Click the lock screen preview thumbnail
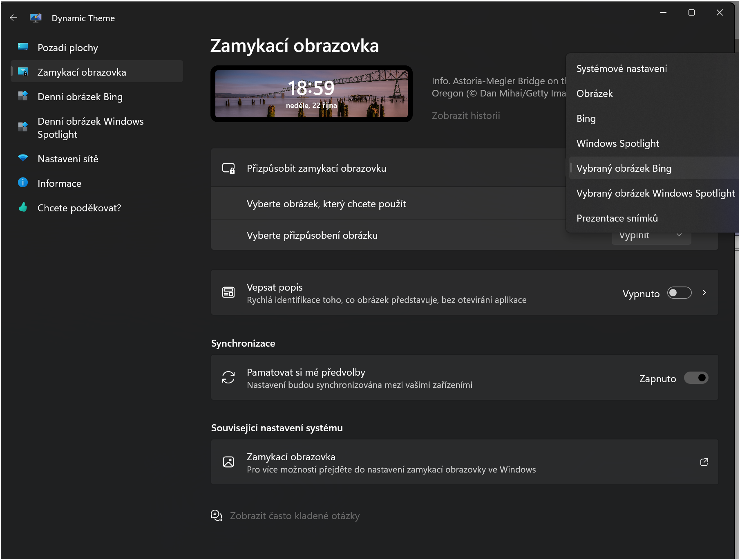740x560 pixels. [311, 94]
